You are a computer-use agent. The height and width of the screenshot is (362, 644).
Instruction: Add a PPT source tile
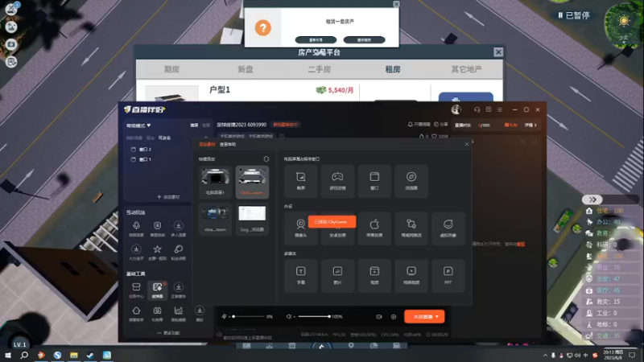coord(448,275)
